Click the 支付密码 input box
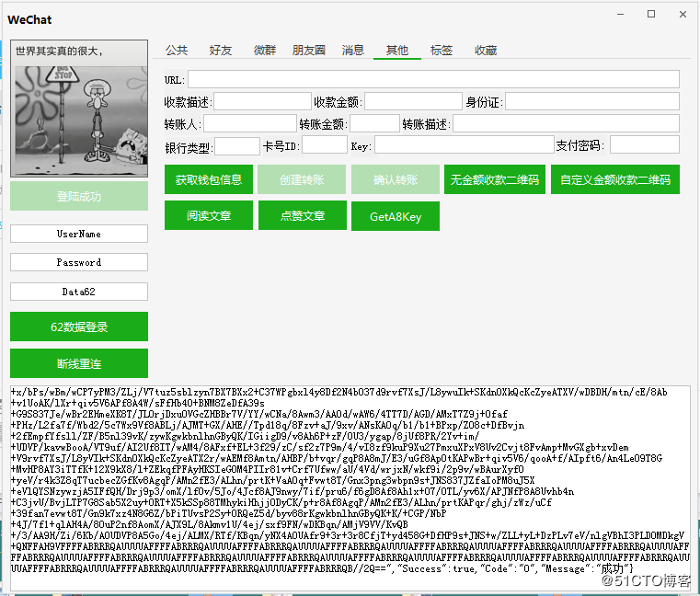This screenshot has height=596, width=700. pyautogui.click(x=645, y=144)
